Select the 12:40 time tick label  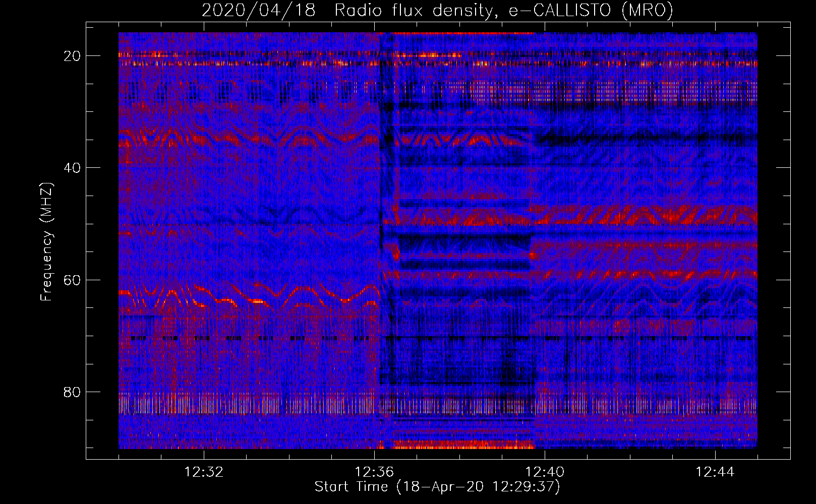[545, 472]
